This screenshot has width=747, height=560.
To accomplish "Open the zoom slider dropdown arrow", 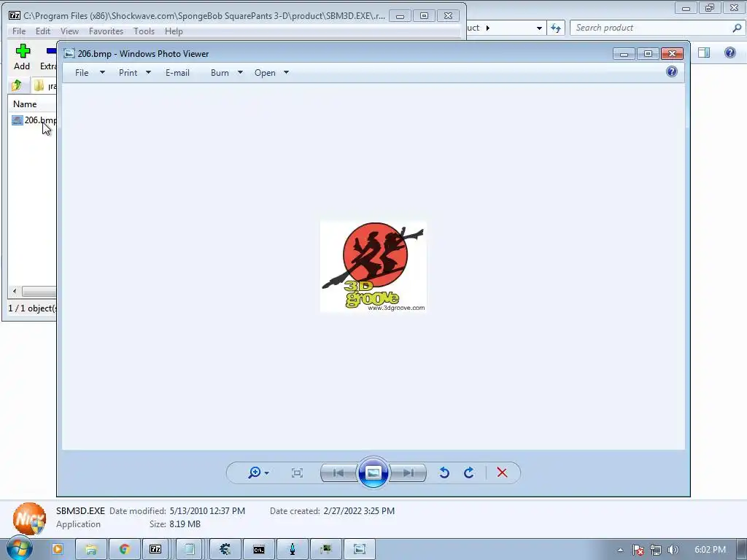I will click(267, 472).
